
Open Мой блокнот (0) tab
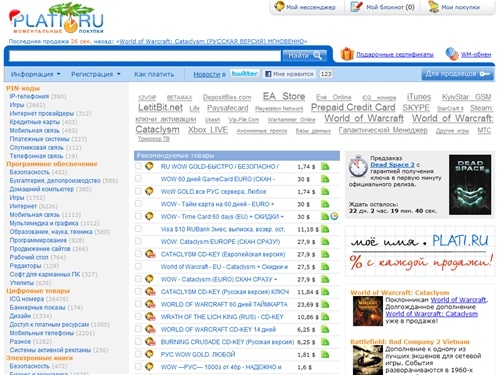coord(383,7)
